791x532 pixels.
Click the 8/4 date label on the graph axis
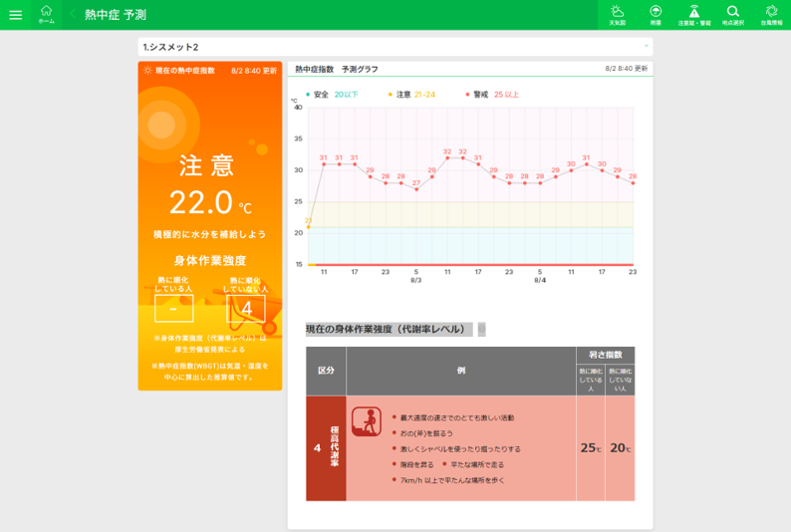tap(540, 280)
